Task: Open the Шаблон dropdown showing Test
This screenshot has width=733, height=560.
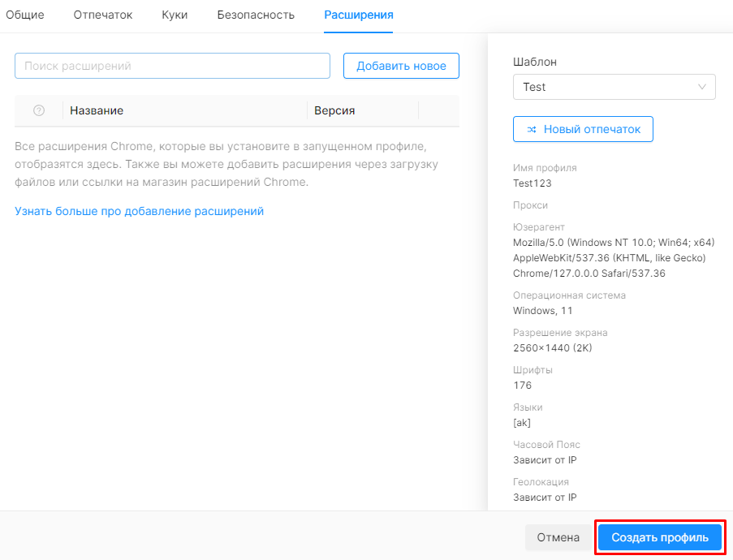Action: (614, 87)
